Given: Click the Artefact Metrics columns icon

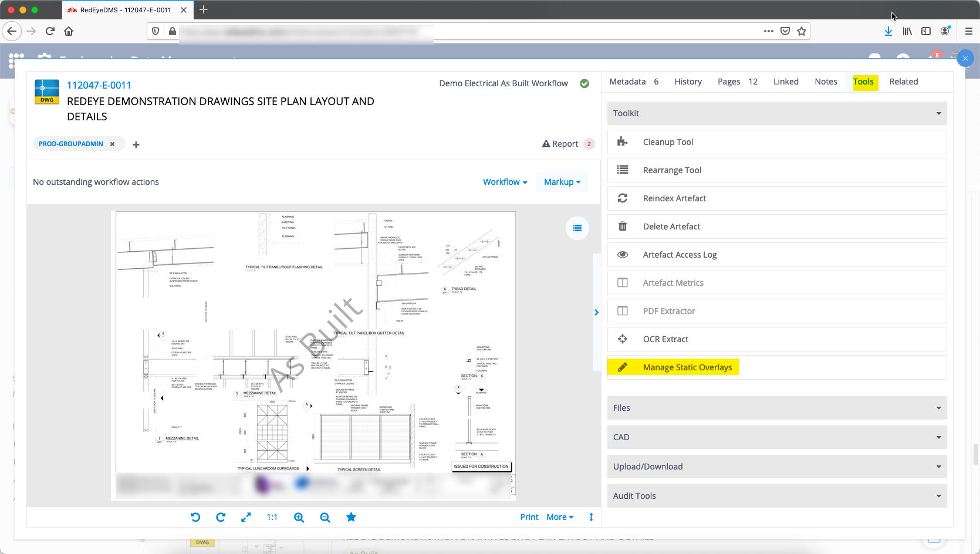Looking at the screenshot, I should (623, 283).
